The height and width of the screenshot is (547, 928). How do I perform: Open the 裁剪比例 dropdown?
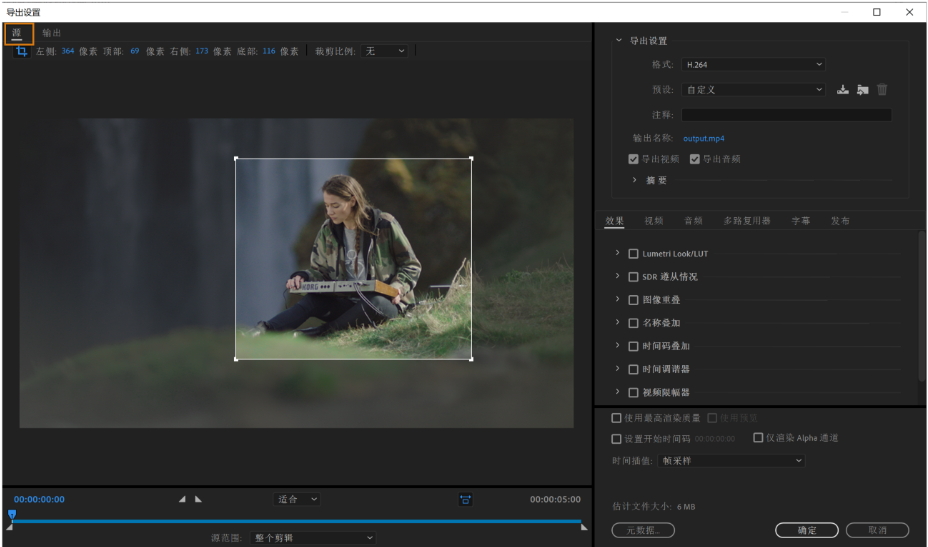click(384, 52)
